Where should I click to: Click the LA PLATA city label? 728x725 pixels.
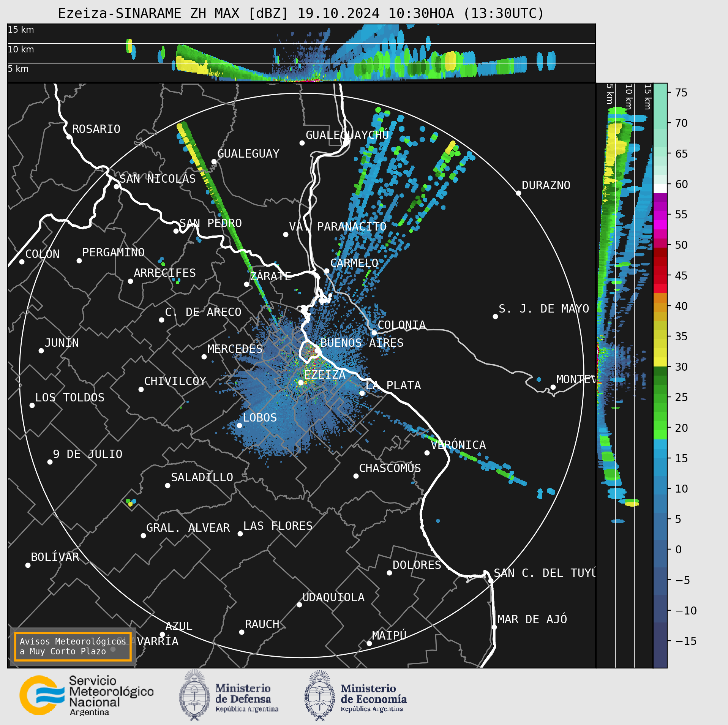pos(393,385)
